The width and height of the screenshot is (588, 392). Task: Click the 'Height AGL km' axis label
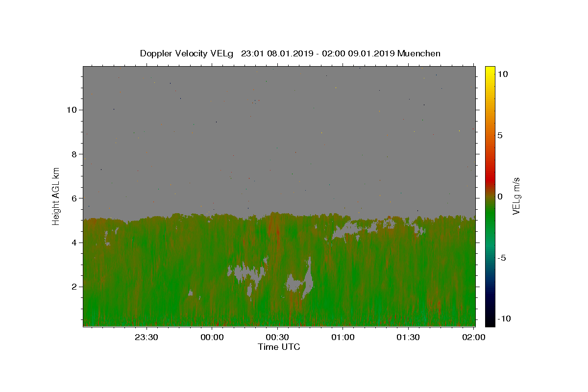click(56, 196)
